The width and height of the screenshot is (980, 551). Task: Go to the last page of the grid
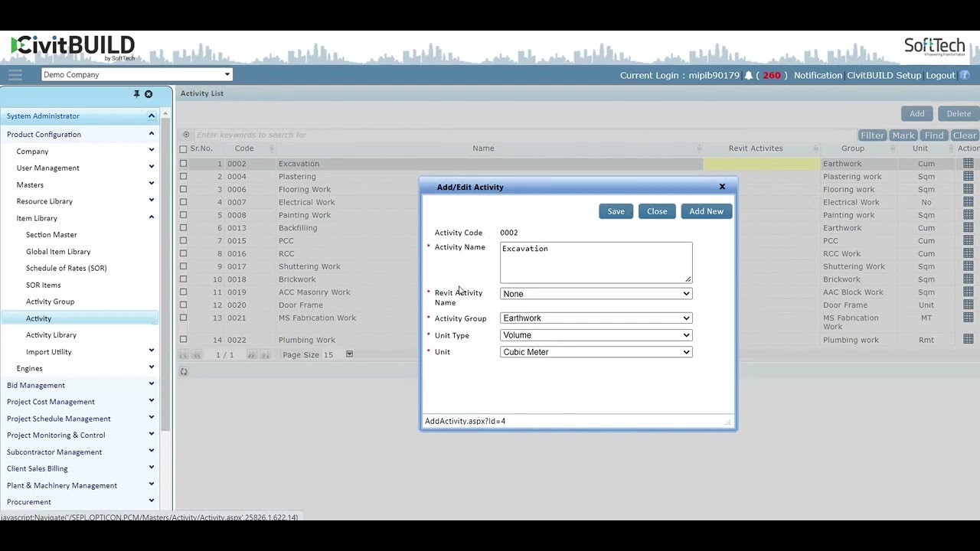(x=265, y=355)
